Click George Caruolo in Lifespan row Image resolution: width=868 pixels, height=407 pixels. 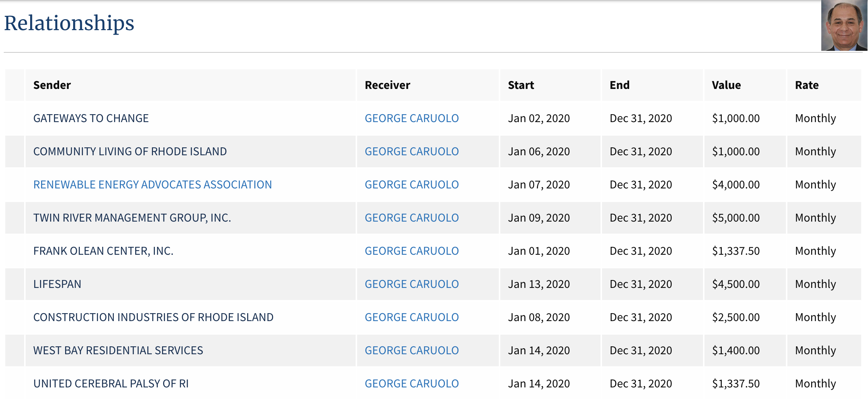click(x=411, y=284)
